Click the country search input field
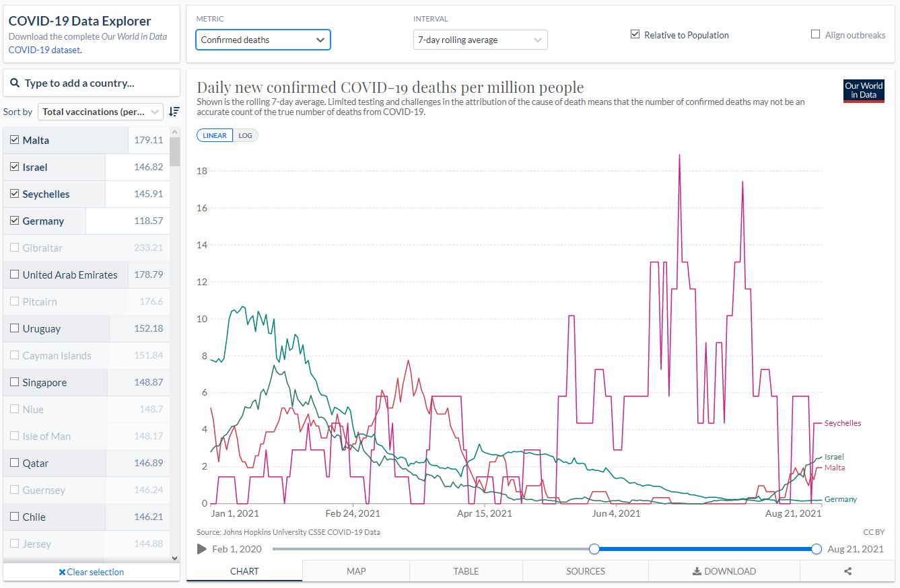 tap(98, 83)
